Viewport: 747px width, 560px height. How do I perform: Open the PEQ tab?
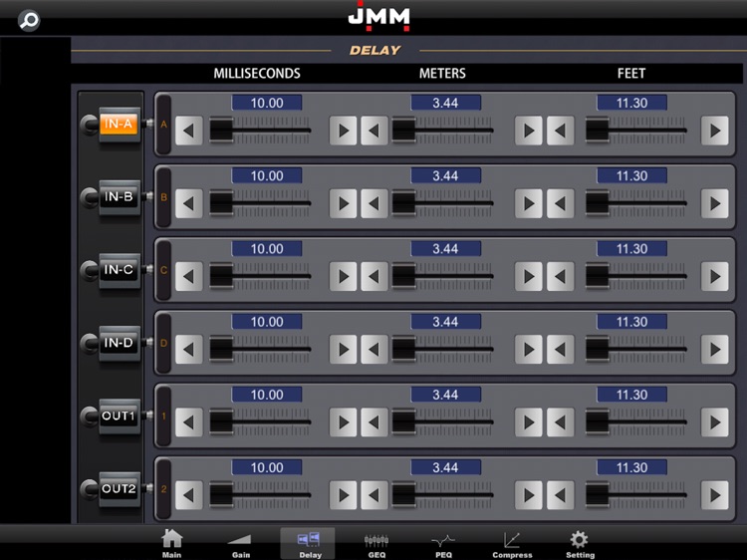(443, 544)
